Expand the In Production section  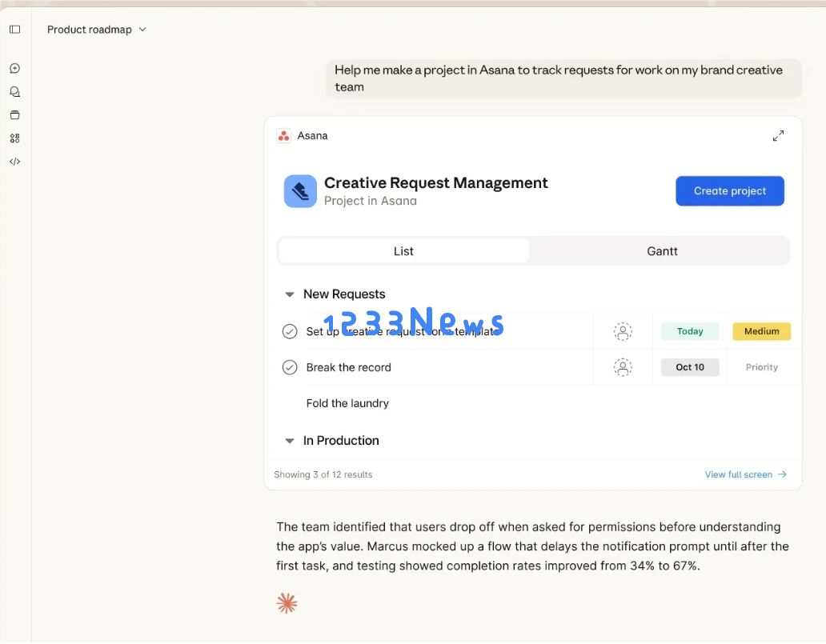[289, 440]
